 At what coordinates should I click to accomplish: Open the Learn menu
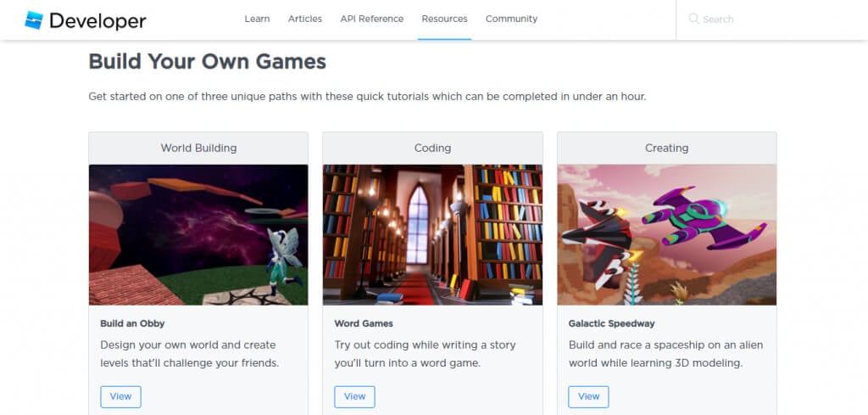click(x=257, y=19)
